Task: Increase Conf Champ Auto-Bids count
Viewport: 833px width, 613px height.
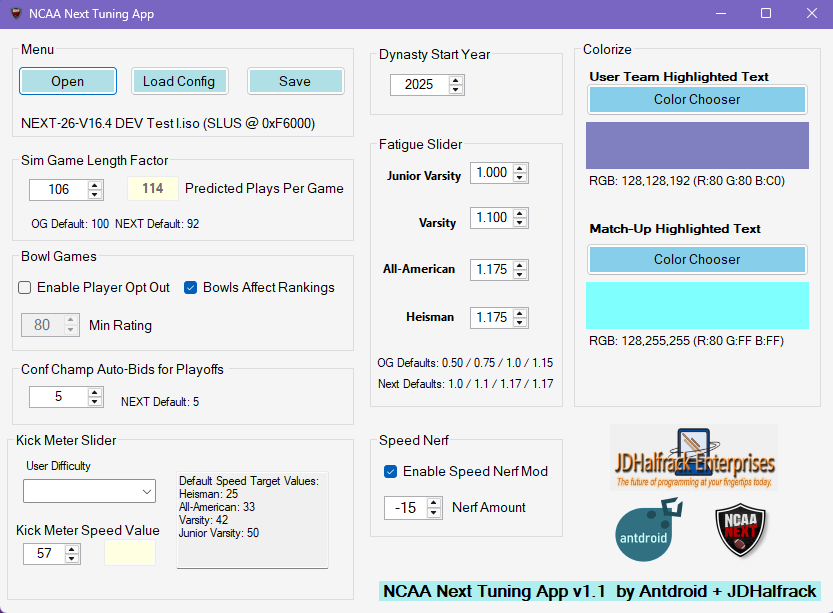Action: coord(95,392)
